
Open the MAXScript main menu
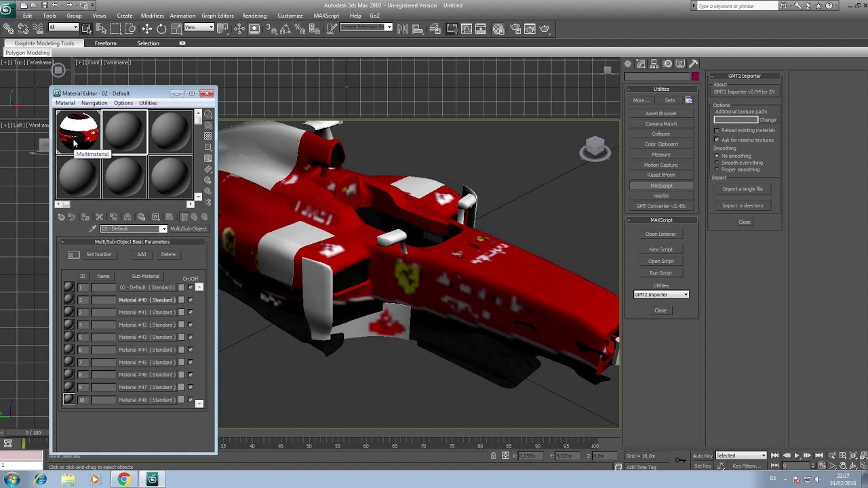pos(326,16)
